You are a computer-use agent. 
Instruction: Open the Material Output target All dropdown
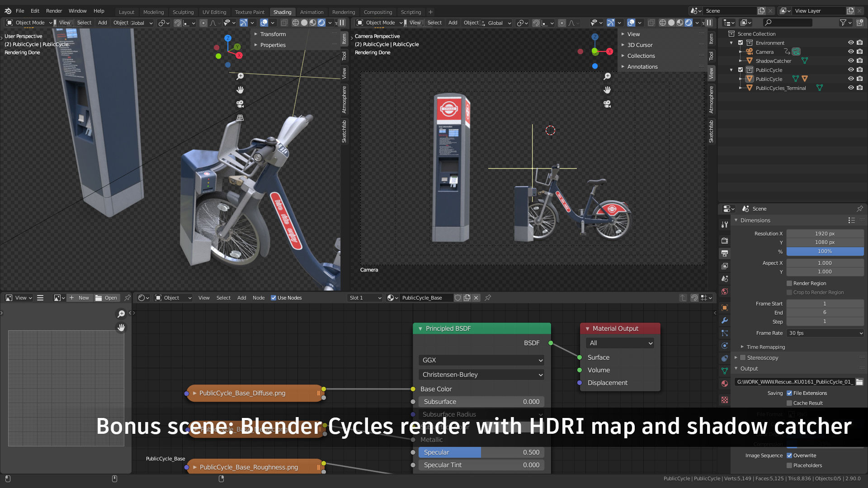pos(620,343)
